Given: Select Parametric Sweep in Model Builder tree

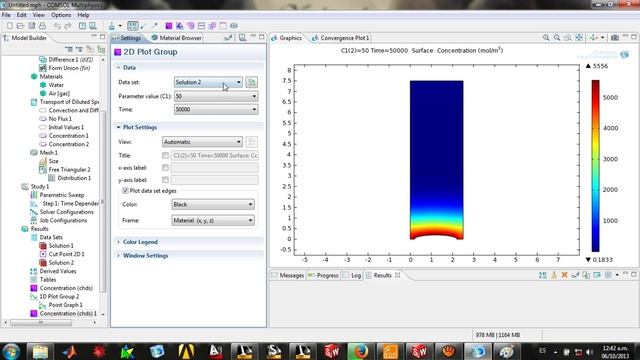Looking at the screenshot, I should (x=62, y=195).
